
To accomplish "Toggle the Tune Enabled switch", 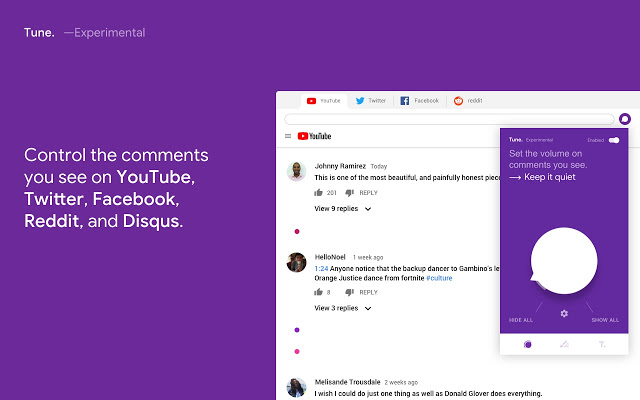I will click(613, 140).
